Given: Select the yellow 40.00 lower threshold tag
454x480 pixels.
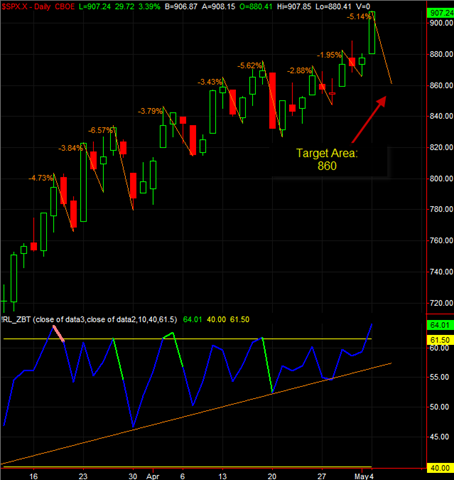Looking at the screenshot, I should click(440, 468).
